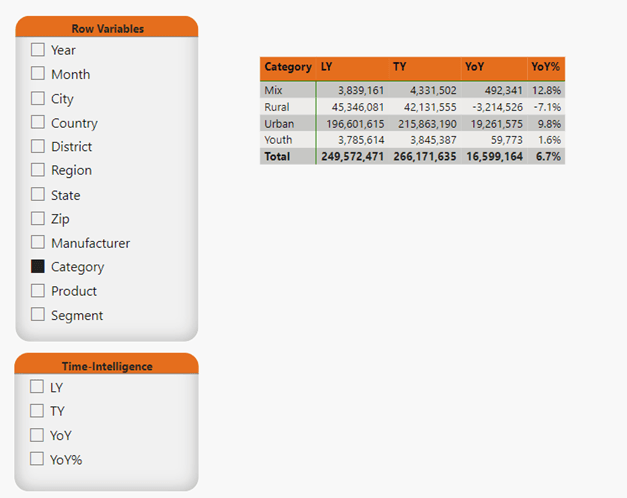Check the Month checkbox
This screenshot has height=498, width=627.
(x=38, y=74)
